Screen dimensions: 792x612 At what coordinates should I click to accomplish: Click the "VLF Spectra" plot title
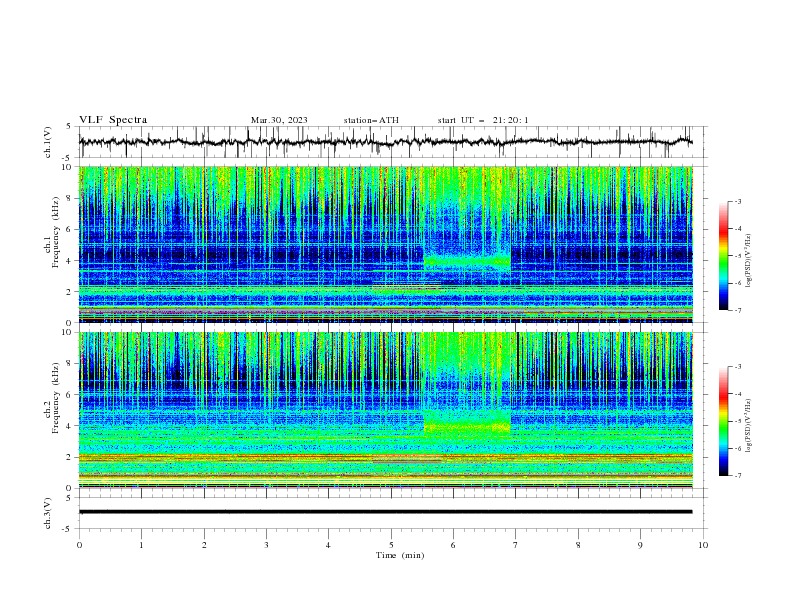(113, 120)
